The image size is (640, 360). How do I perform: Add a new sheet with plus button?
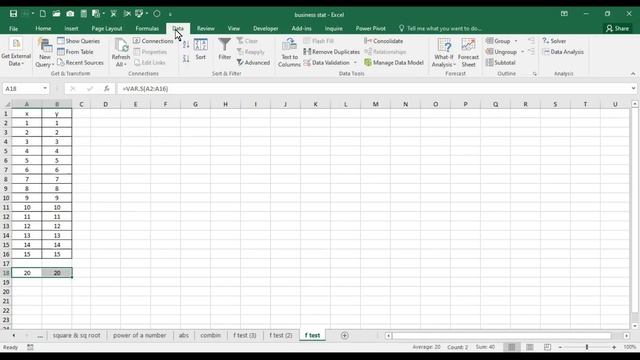pyautogui.click(x=344, y=336)
